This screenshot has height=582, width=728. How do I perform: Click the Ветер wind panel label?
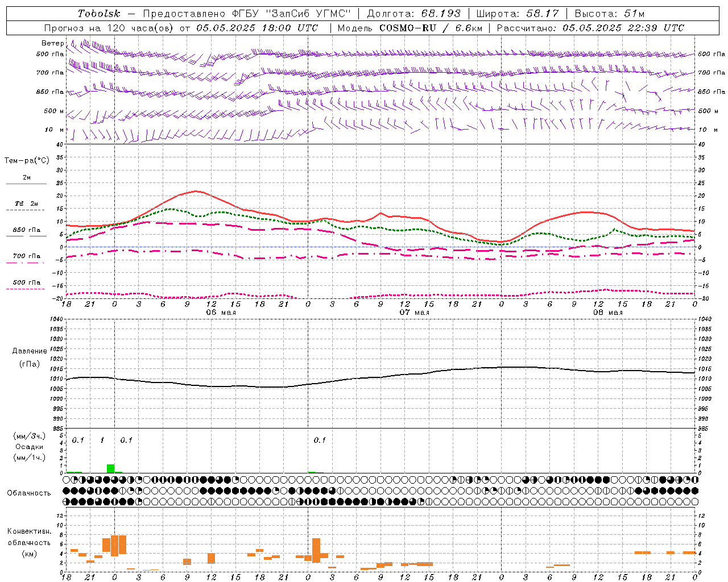(53, 43)
